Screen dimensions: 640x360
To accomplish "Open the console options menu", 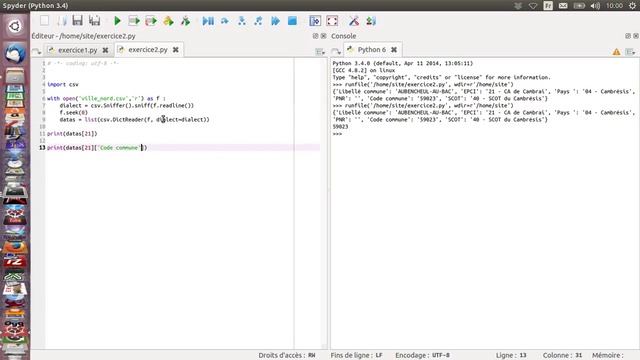I will click(630, 52).
